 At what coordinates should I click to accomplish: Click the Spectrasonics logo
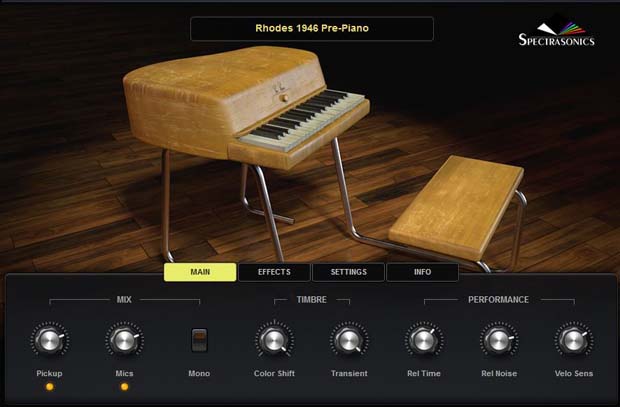click(556, 34)
